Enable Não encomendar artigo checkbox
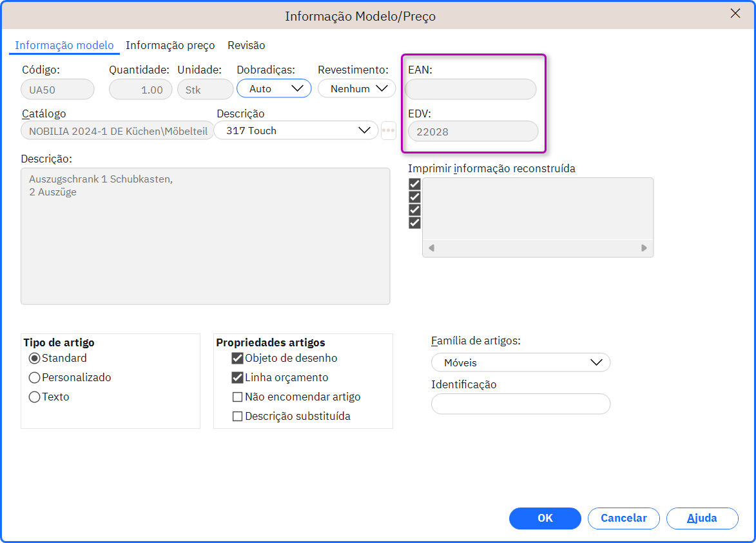 (x=237, y=397)
